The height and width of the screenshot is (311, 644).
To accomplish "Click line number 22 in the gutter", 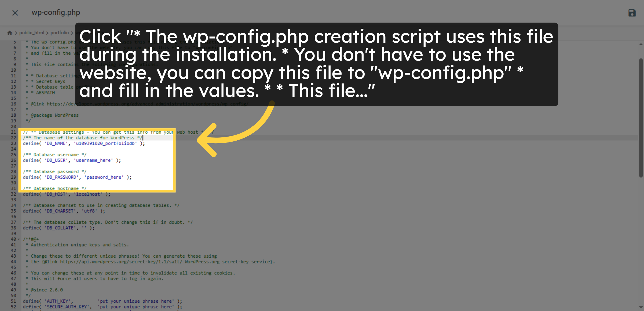I will click(13, 138).
